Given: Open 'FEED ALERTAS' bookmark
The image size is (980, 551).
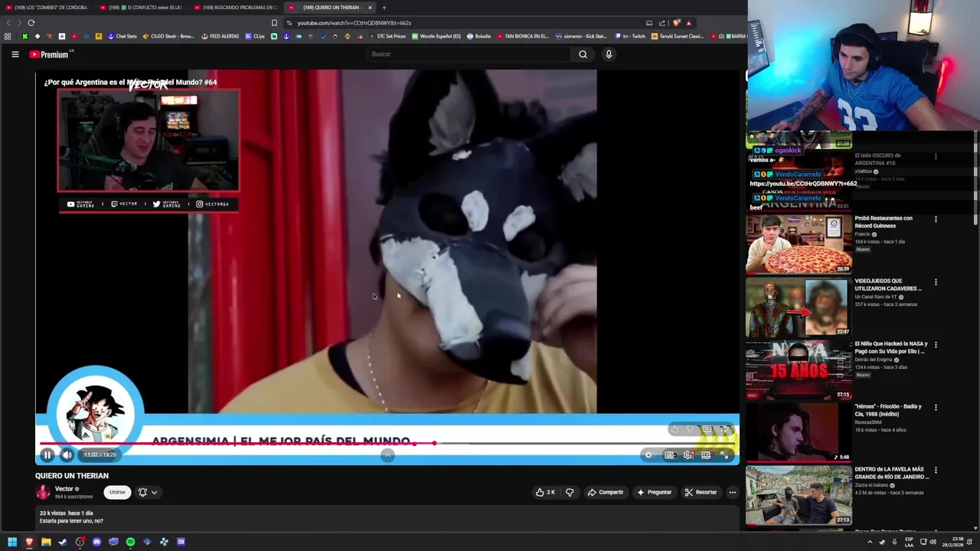Looking at the screenshot, I should point(220,36).
